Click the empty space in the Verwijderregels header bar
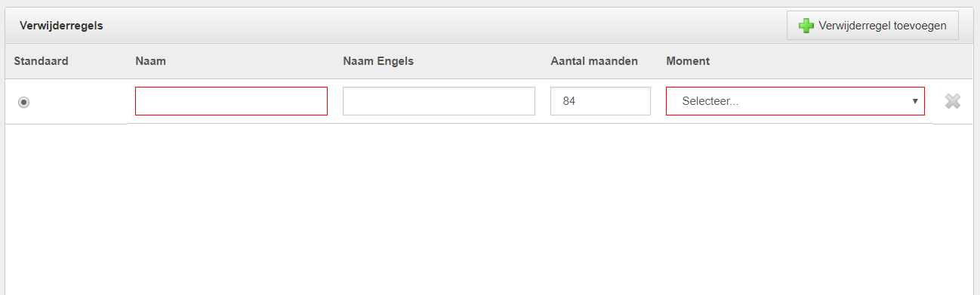Image resolution: width=980 pixels, height=295 pixels. pyautogui.click(x=445, y=26)
